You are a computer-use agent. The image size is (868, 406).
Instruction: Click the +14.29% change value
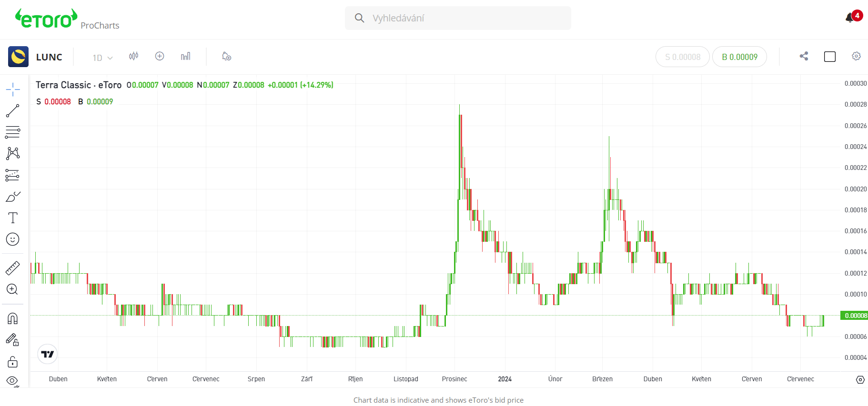pyautogui.click(x=317, y=85)
